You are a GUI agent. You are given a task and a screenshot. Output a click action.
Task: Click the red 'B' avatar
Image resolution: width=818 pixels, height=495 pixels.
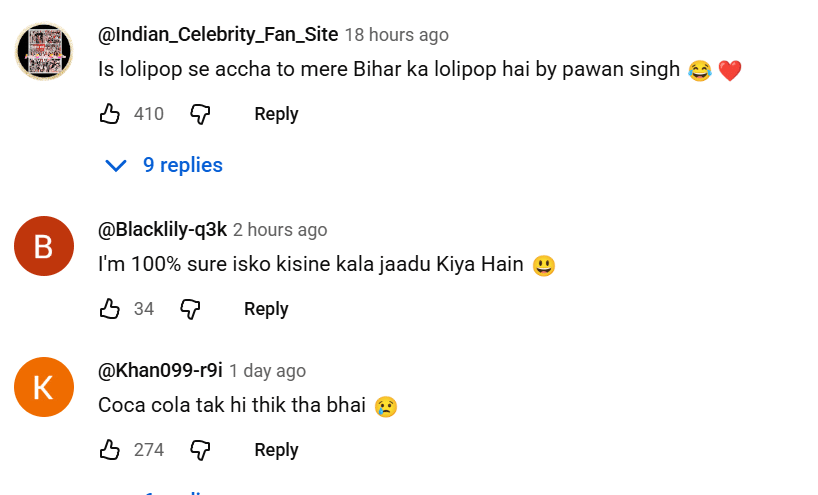click(44, 246)
